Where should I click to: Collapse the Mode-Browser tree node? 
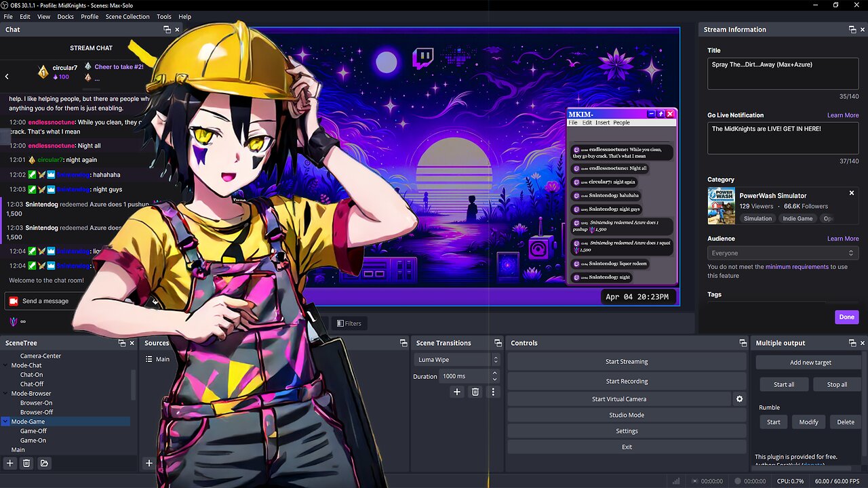coord(6,393)
